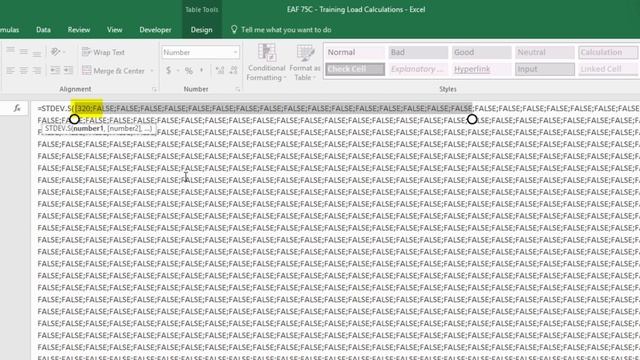Click number1 in the function tooltip
640x360 pixels.
point(88,128)
